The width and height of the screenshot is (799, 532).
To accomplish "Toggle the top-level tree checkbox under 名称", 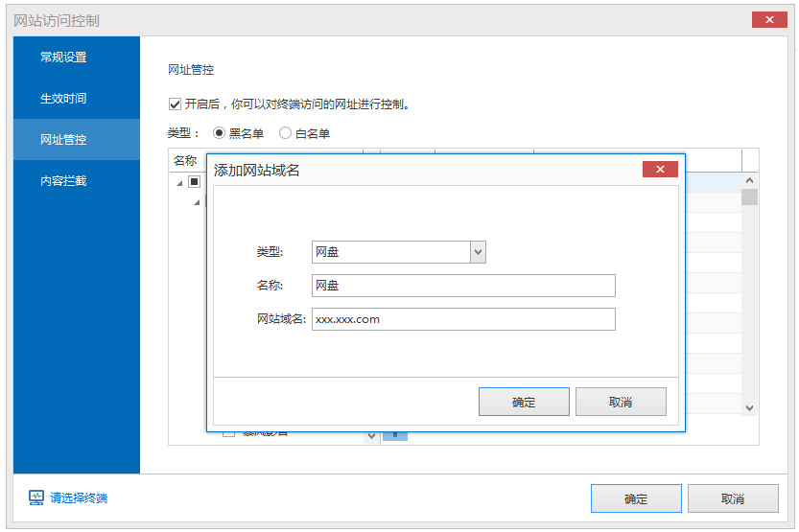I will click(x=194, y=181).
